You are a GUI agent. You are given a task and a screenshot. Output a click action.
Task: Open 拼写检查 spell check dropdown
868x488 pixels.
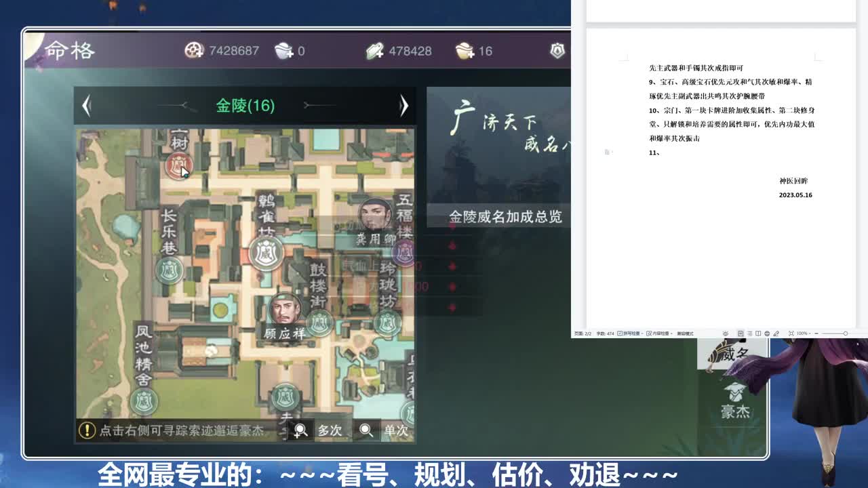[x=630, y=333]
